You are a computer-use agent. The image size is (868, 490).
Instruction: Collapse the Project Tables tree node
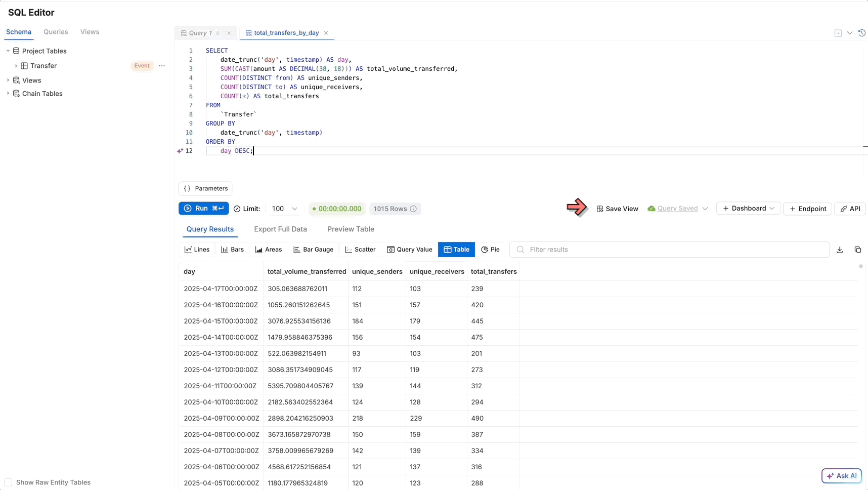pyautogui.click(x=8, y=51)
